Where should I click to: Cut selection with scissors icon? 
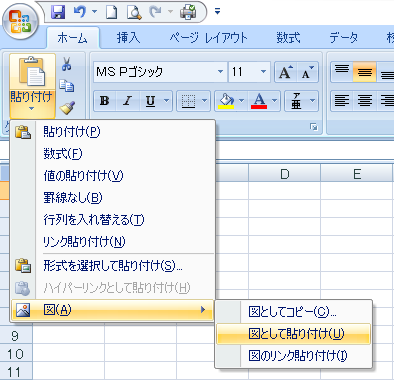(67, 64)
